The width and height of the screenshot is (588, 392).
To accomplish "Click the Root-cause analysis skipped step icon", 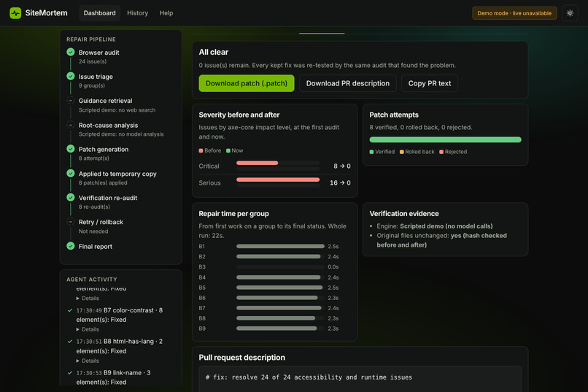I will coord(71,125).
